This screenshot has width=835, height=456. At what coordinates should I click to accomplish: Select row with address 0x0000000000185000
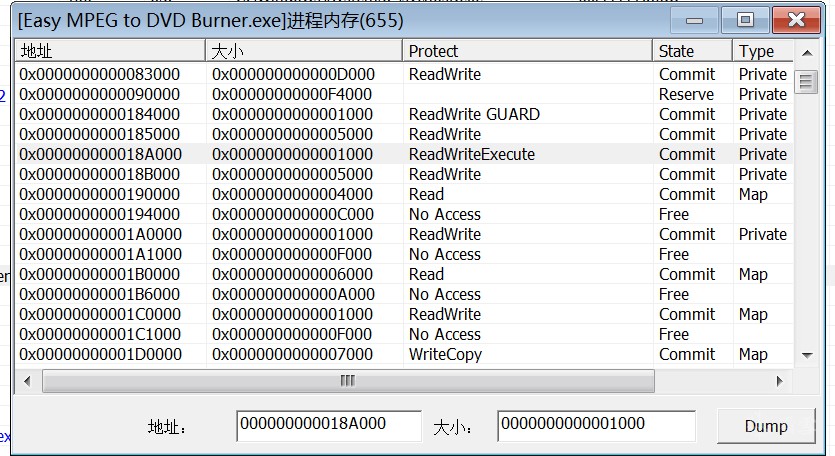pyautogui.click(x=404, y=134)
